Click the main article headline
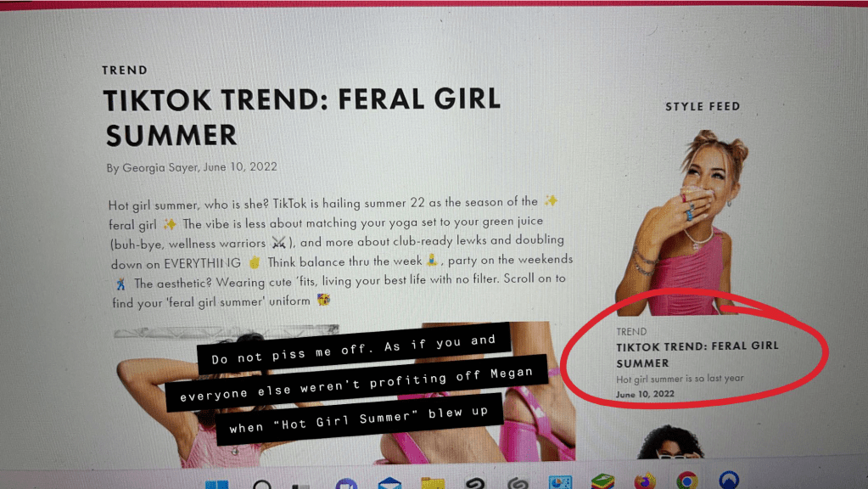Image resolution: width=868 pixels, height=489 pixels. [x=302, y=117]
